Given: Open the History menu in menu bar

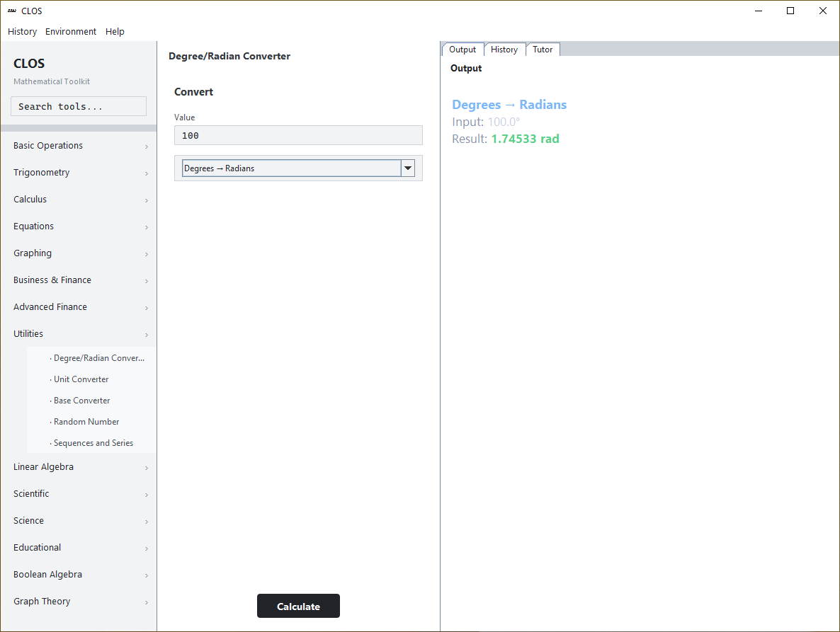Looking at the screenshot, I should coord(23,32).
